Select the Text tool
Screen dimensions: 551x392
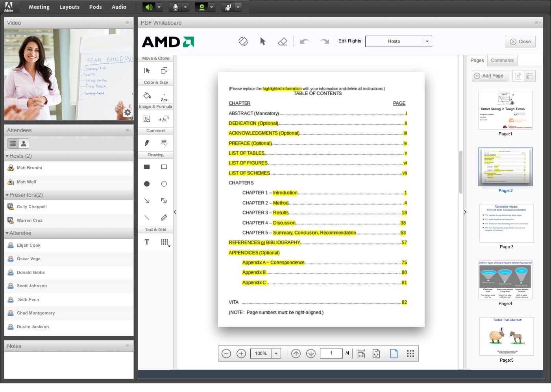click(x=147, y=242)
